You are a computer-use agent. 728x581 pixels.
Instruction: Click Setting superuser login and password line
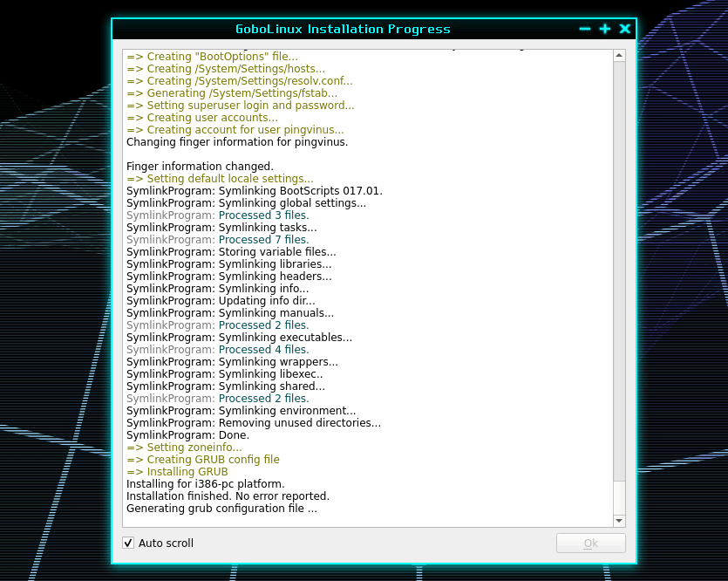click(x=241, y=106)
